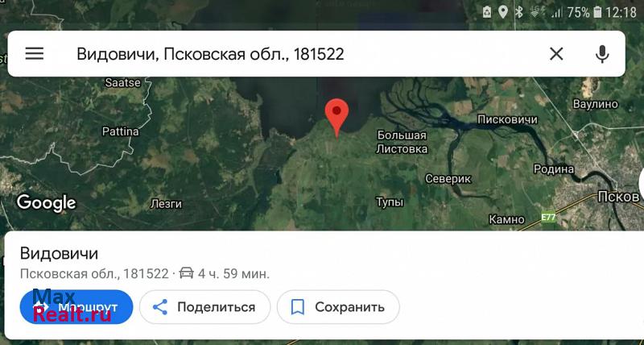
Task: Tap the Видовичи place title in card
Action: [59, 253]
